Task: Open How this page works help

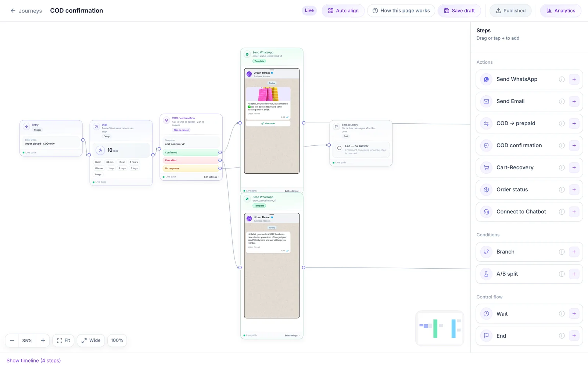Action: (x=401, y=11)
